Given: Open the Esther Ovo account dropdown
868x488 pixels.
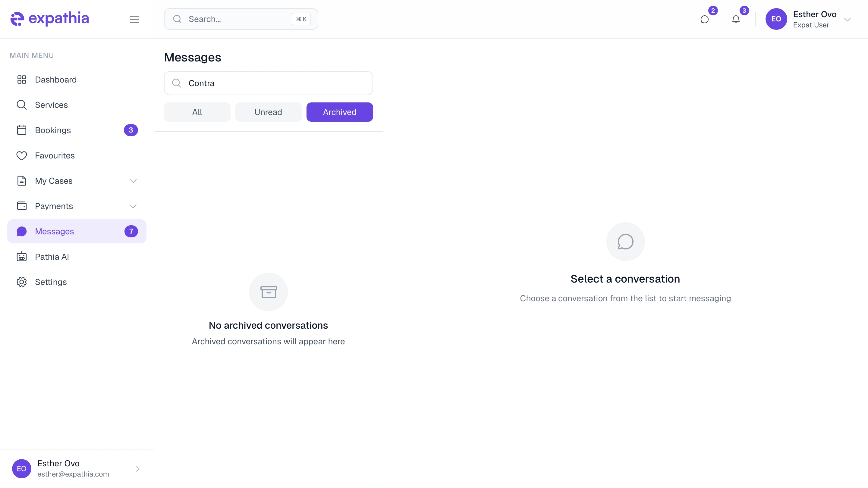Looking at the screenshot, I should (847, 19).
